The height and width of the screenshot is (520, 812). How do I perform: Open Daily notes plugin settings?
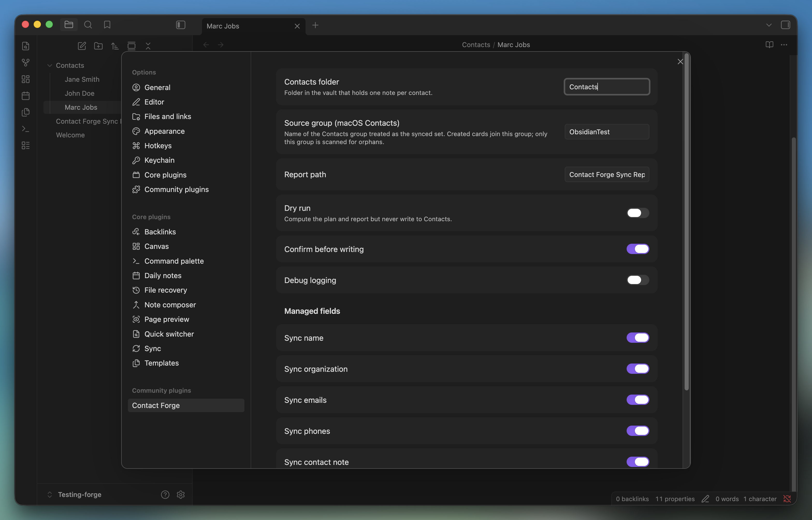pyautogui.click(x=186, y=276)
